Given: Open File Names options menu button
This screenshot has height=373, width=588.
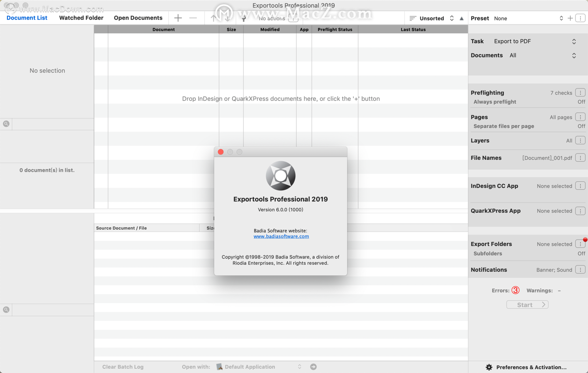Looking at the screenshot, I should (581, 158).
